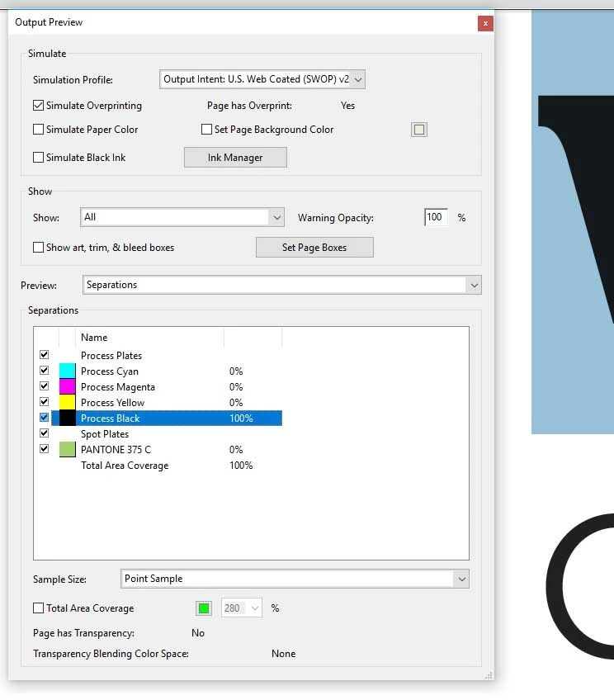Click the resize grip in dialog corner

(x=489, y=675)
